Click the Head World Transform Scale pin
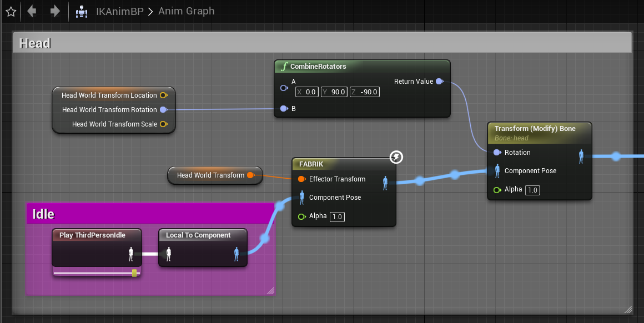 [x=163, y=124]
